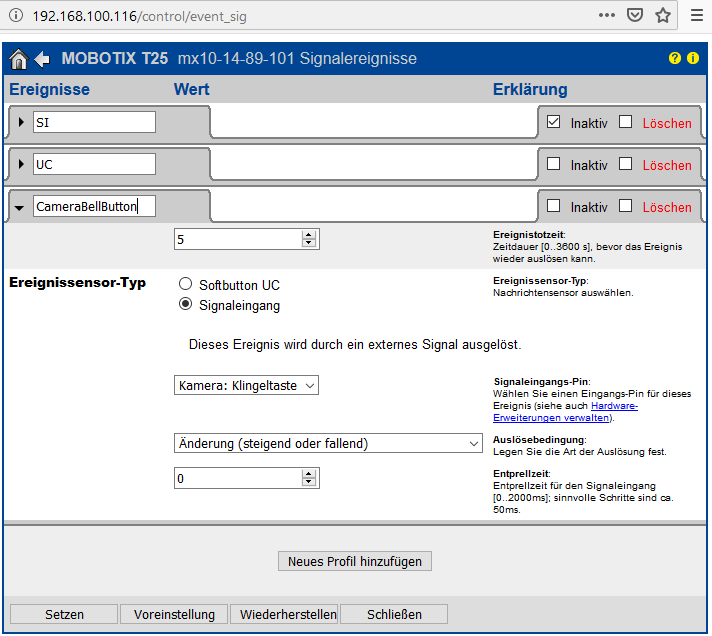712x636 pixels.
Task: Open the Hardware-Erweiterungen verwalten link
Action: coord(566,412)
